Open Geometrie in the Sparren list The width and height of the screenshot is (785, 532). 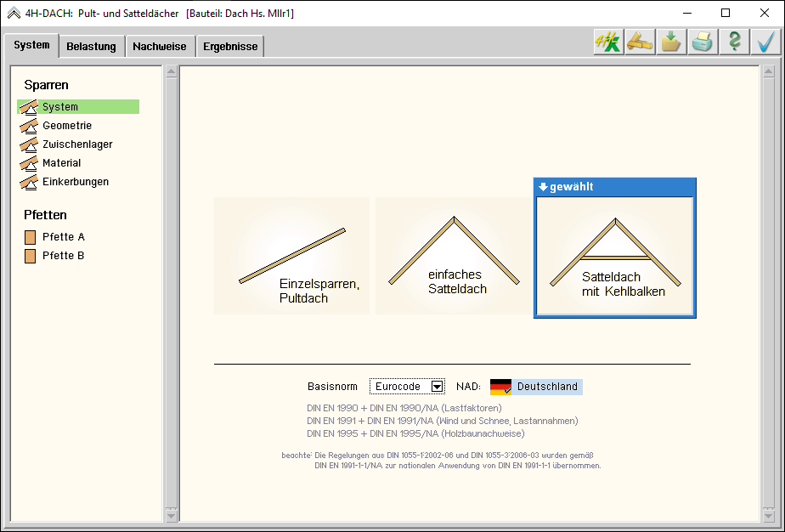point(67,126)
